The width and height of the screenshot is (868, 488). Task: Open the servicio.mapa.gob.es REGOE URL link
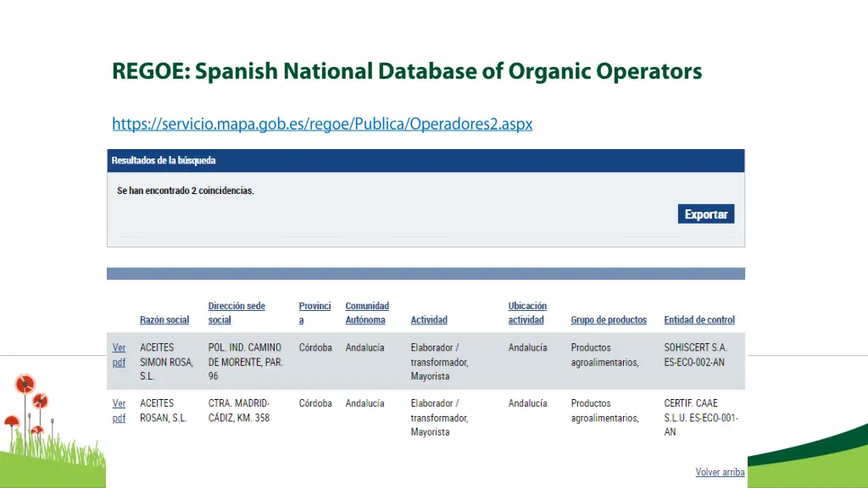tap(322, 124)
